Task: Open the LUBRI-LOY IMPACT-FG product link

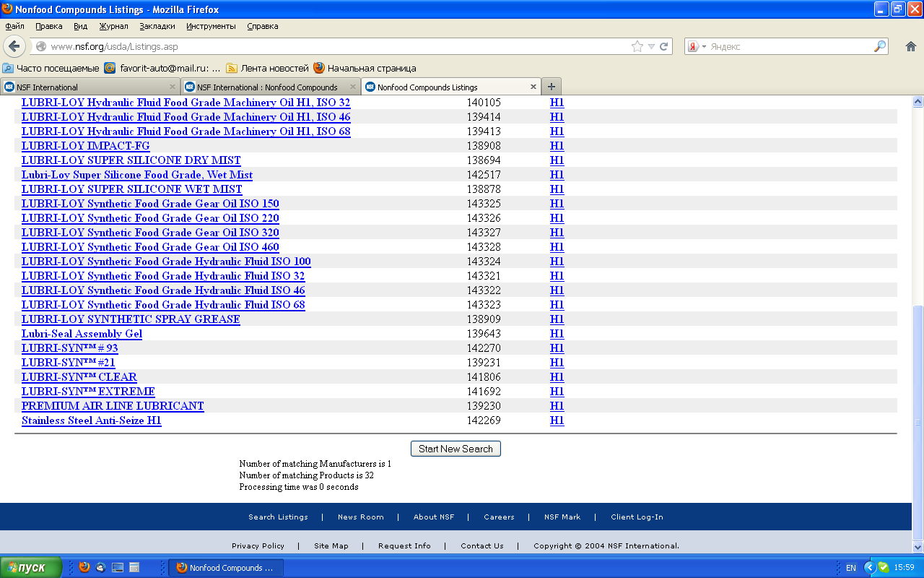Action: (x=85, y=146)
